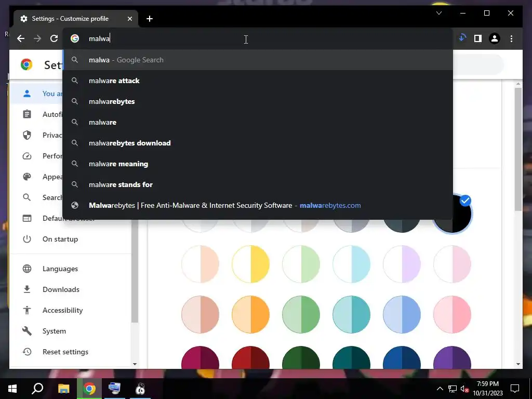532x399 pixels.
Task: Open tab search chevron in title bar
Action: click(x=439, y=13)
